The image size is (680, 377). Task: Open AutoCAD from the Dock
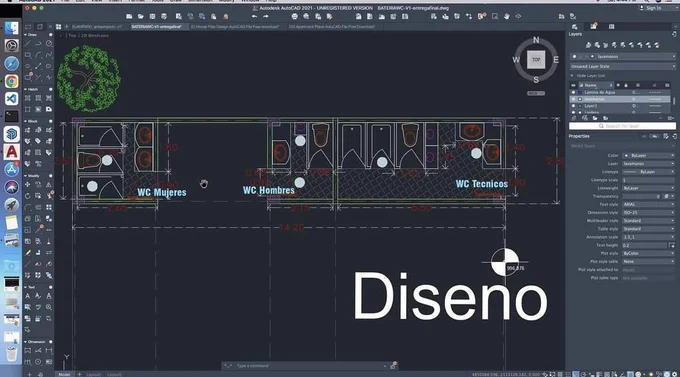pos(12,152)
